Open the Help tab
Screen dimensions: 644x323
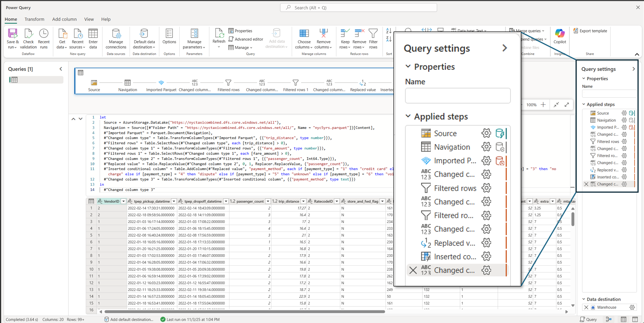click(x=106, y=19)
